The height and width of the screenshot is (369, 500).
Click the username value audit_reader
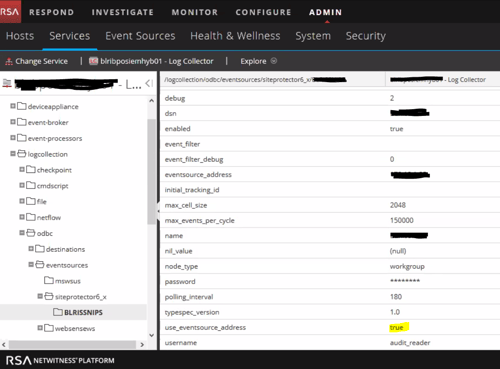pyautogui.click(x=410, y=343)
